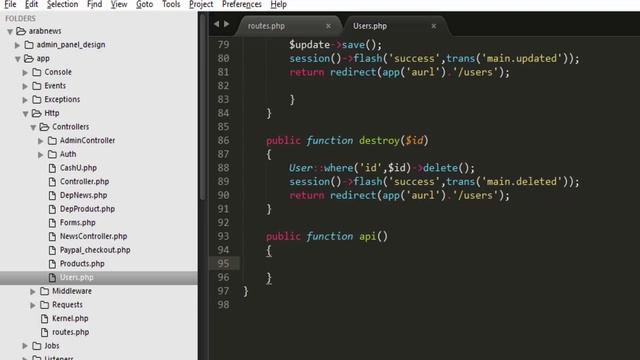Click the Products.php file icon
This screenshot has height=360, width=640.
coord(52,264)
